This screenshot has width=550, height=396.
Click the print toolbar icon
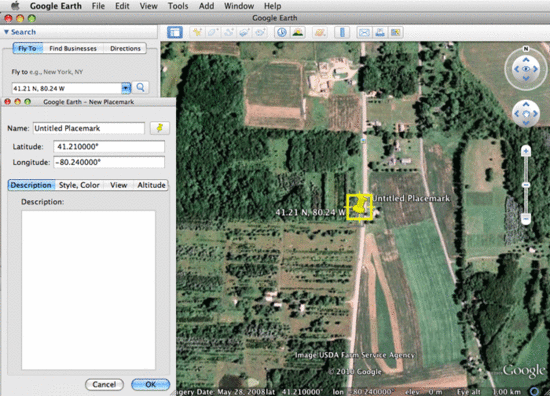380,33
